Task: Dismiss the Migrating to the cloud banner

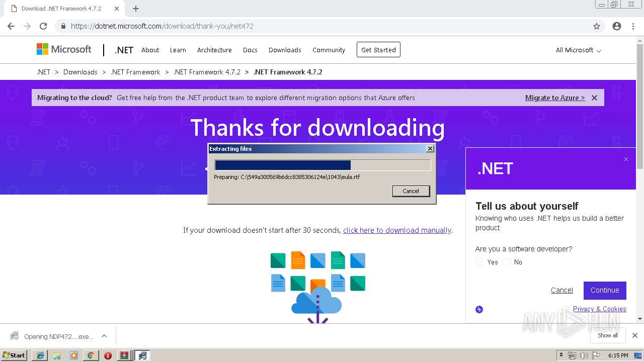Action: point(594,98)
